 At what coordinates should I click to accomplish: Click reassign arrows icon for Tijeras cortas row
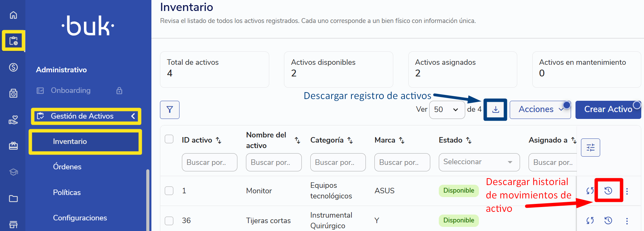[590, 221]
